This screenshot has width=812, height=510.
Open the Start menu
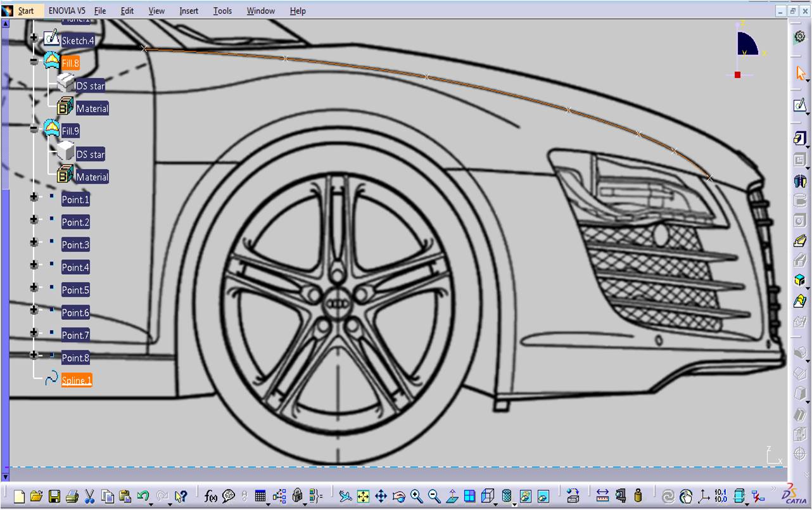pyautogui.click(x=26, y=11)
